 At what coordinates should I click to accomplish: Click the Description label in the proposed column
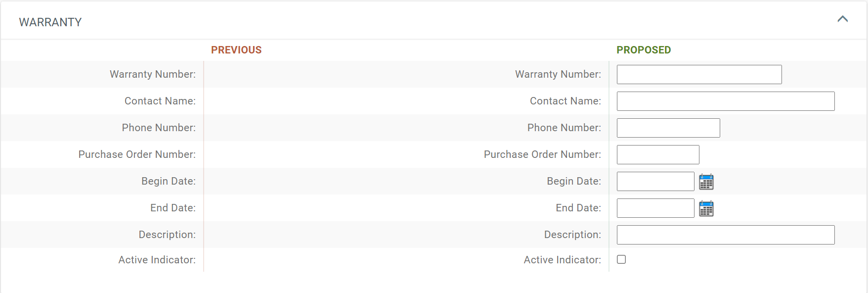coord(573,235)
